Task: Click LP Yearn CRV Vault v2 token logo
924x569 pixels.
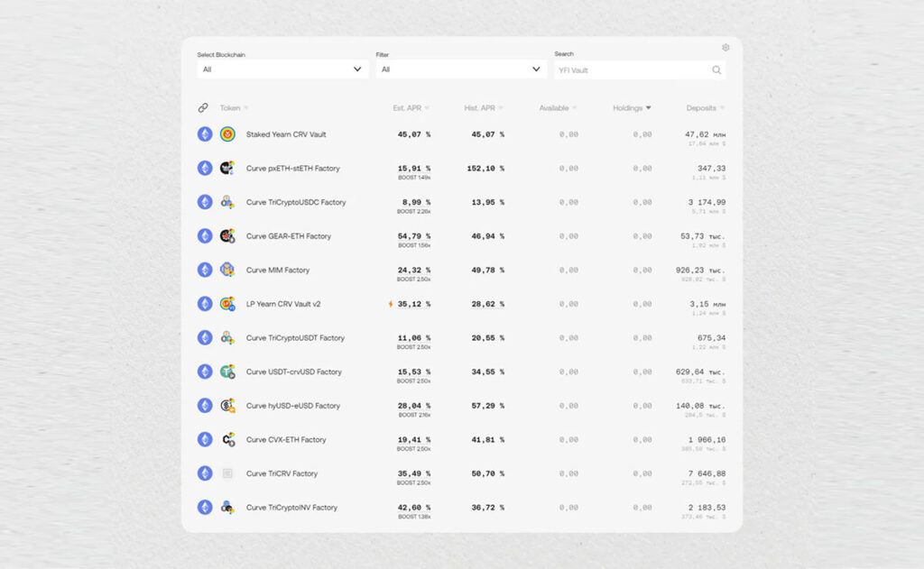Action: pyautogui.click(x=227, y=304)
